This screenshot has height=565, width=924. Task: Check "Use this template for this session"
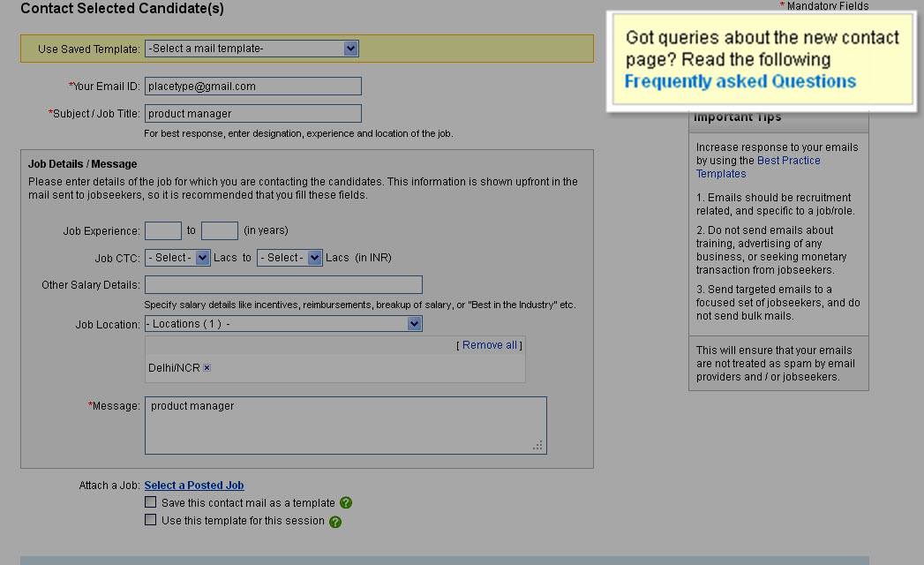point(150,519)
